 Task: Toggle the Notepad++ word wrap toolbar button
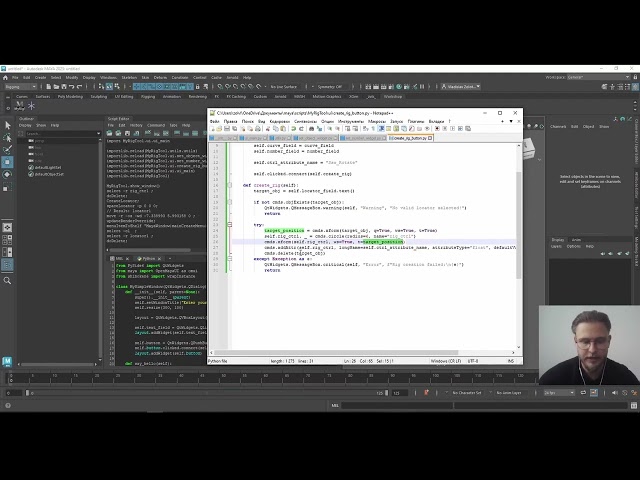[x=365, y=129]
